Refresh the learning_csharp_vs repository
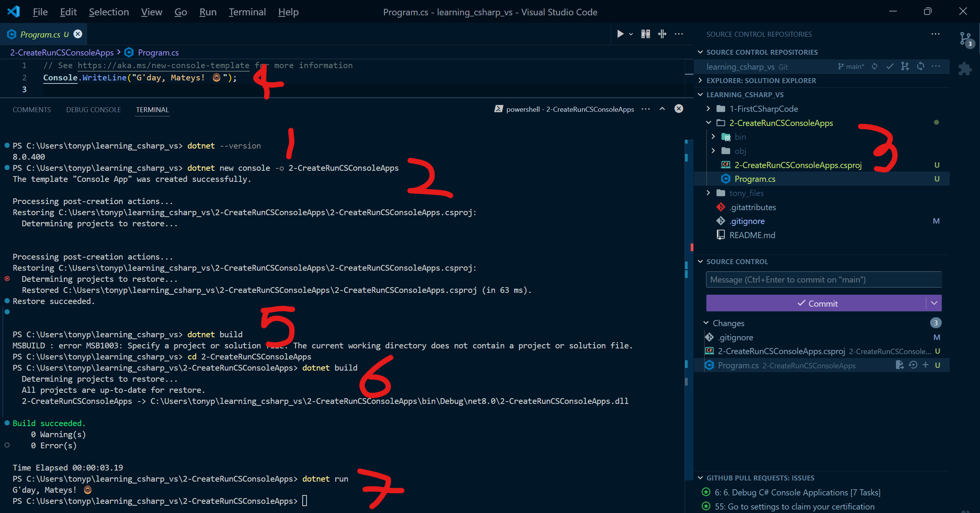The height and width of the screenshot is (513, 980). pyautogui.click(x=921, y=67)
